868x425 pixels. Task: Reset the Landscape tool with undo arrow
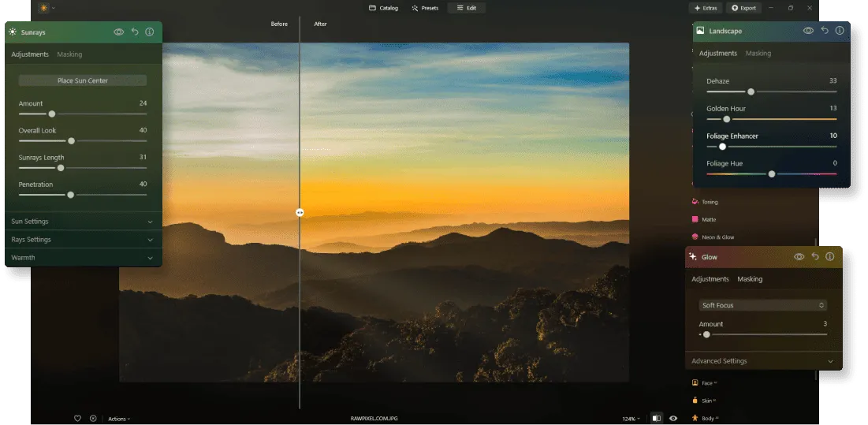[x=824, y=31]
